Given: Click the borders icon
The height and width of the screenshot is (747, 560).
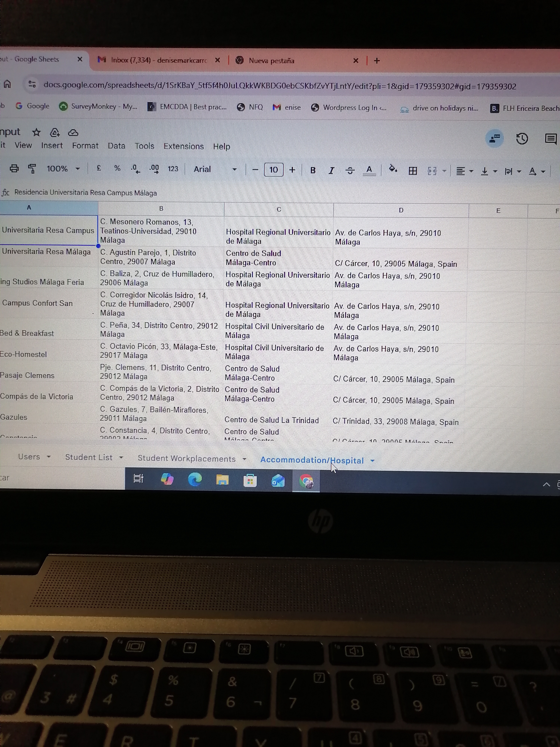Looking at the screenshot, I should tap(413, 171).
